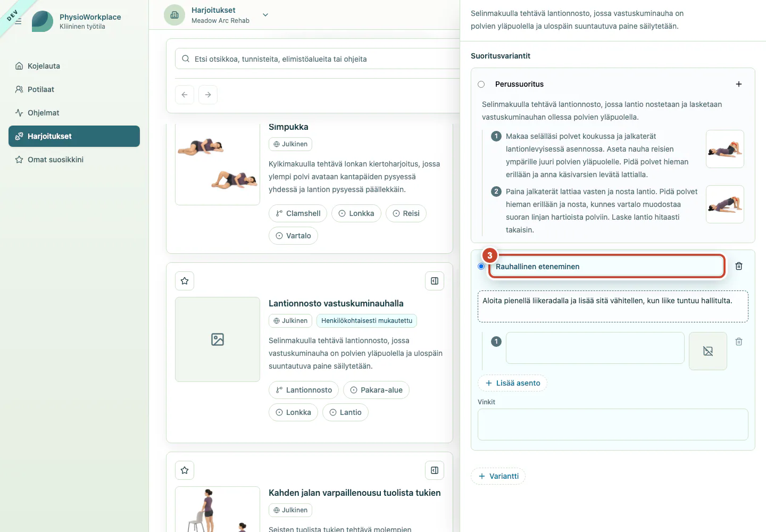This screenshot has width=766, height=532.
Task: Click the plus icon next to Perussuoritus
Action: [739, 84]
